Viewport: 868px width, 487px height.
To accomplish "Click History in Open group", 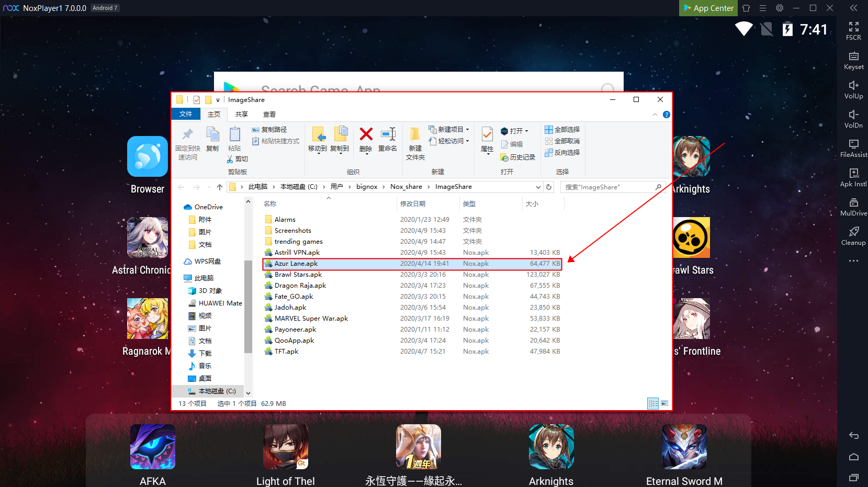I will click(x=517, y=157).
